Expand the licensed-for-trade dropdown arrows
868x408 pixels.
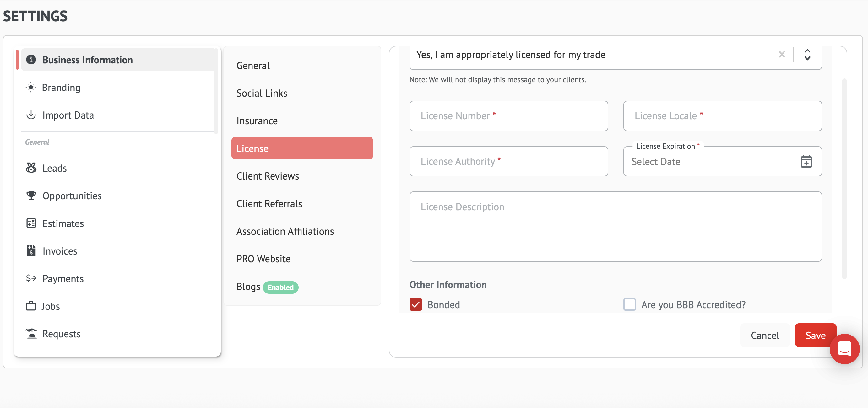click(807, 55)
